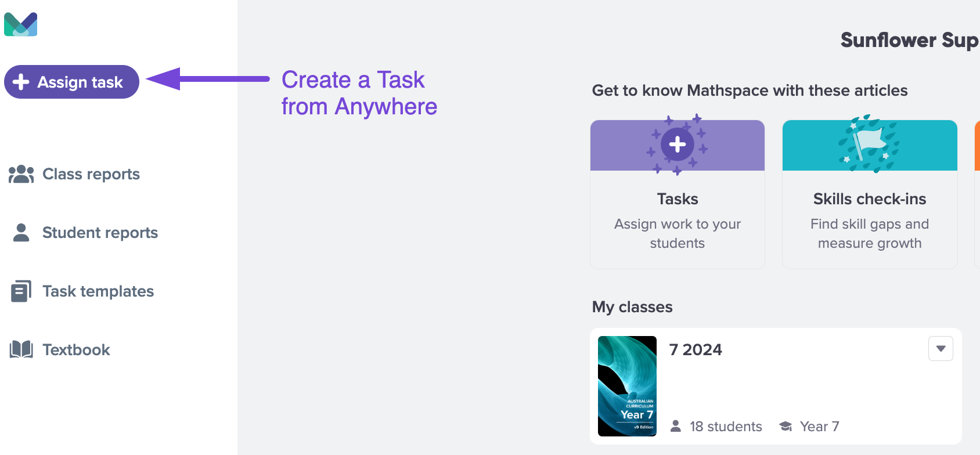Click the graduation cap icon beside Year 7
Image resolution: width=980 pixels, height=455 pixels.
tap(786, 427)
